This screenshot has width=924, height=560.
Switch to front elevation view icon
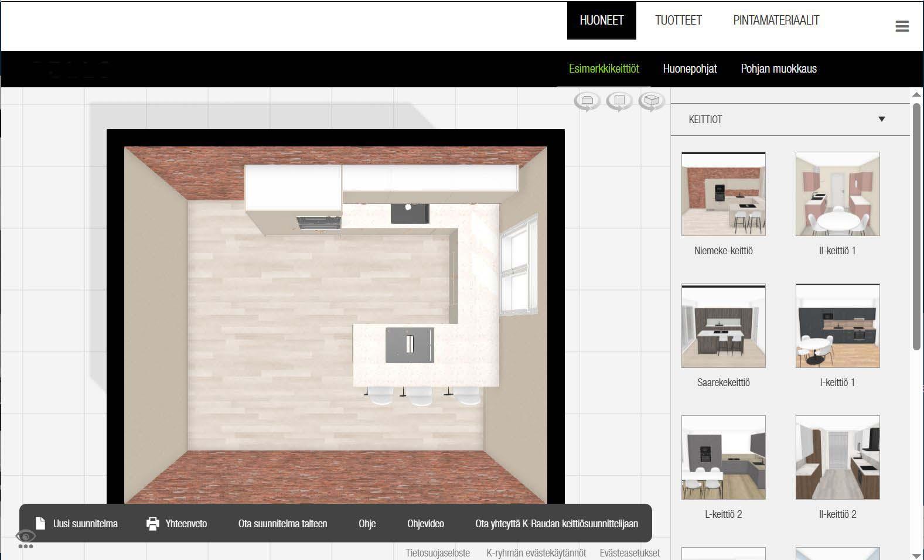point(587,101)
